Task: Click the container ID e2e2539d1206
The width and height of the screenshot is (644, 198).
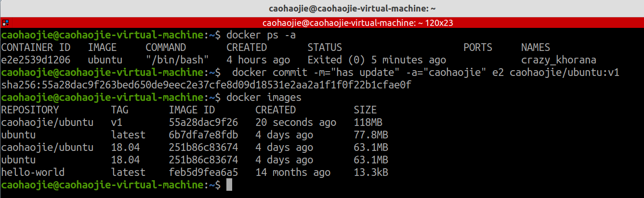Action: click(36, 60)
